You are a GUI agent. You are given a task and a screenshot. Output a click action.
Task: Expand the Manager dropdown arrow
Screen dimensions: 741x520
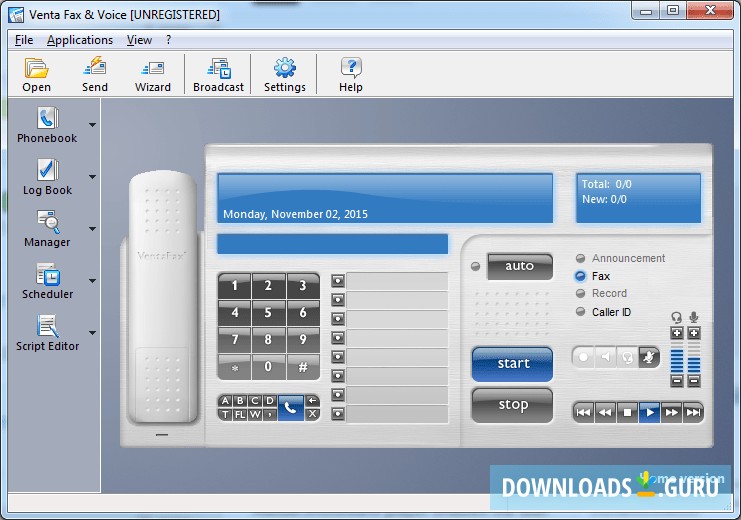click(x=93, y=229)
